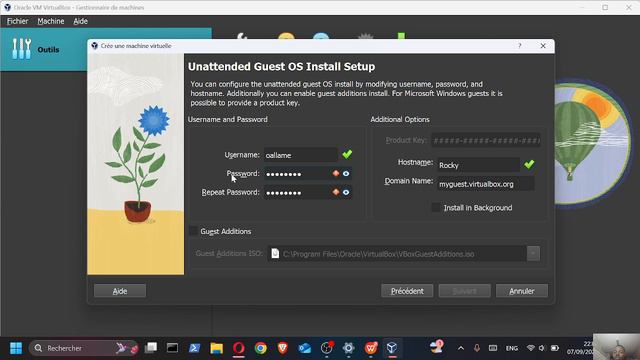
Task: Check the Install in Background option
Action: pyautogui.click(x=436, y=207)
